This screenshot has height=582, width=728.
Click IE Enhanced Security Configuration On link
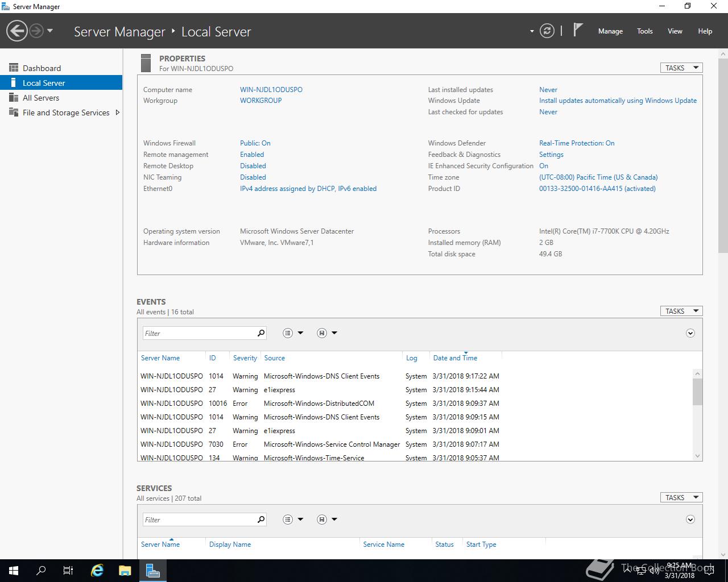[x=544, y=166]
